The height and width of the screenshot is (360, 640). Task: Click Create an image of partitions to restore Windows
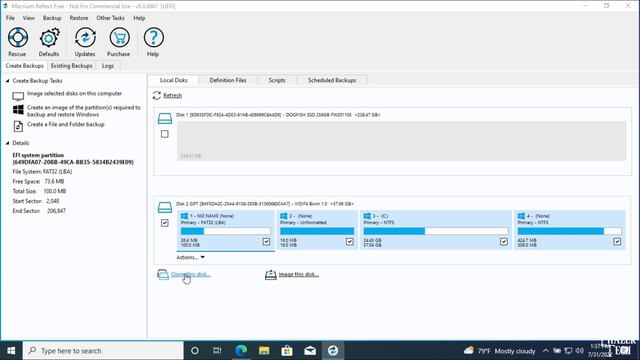pyautogui.click(x=84, y=111)
